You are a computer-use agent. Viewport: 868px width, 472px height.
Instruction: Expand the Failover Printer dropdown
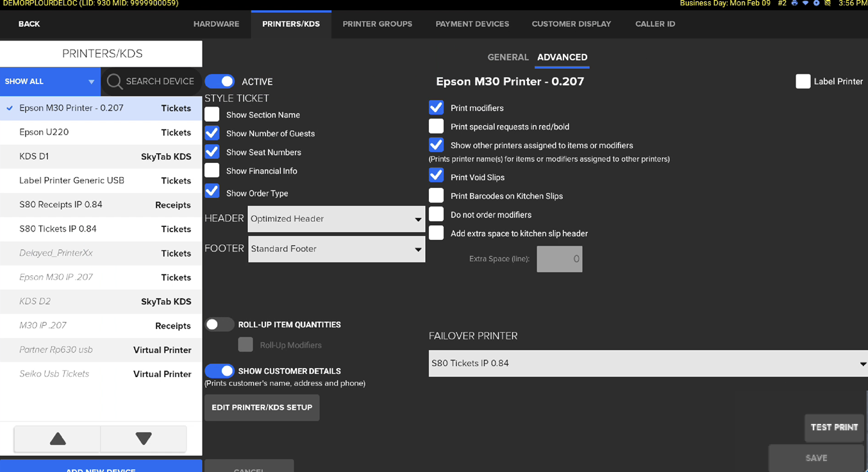click(x=647, y=364)
